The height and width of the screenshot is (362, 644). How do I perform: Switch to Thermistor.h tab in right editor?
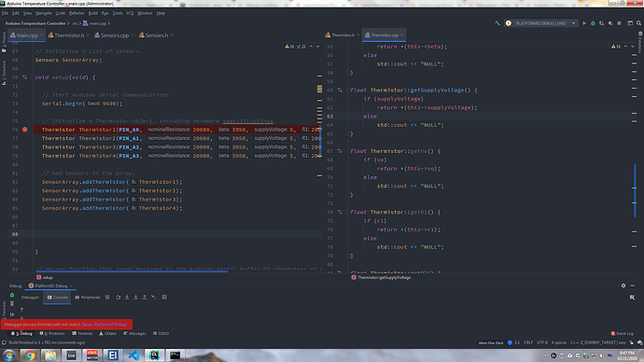(343, 35)
